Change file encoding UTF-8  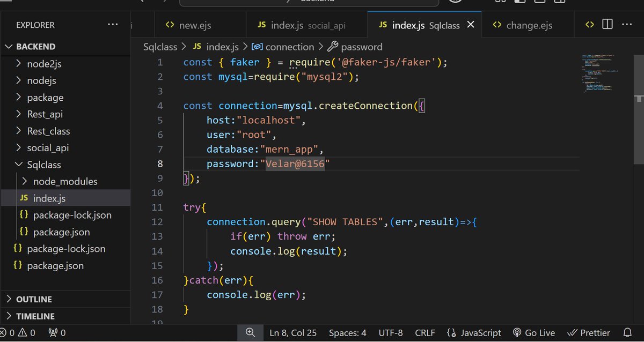(x=391, y=333)
